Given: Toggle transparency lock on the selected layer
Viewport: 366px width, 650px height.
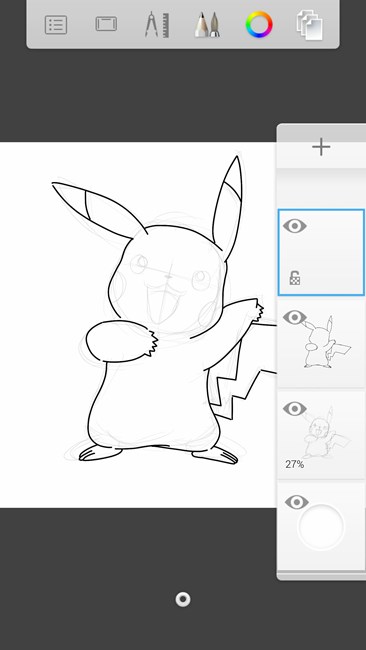Looking at the screenshot, I should pos(294,278).
